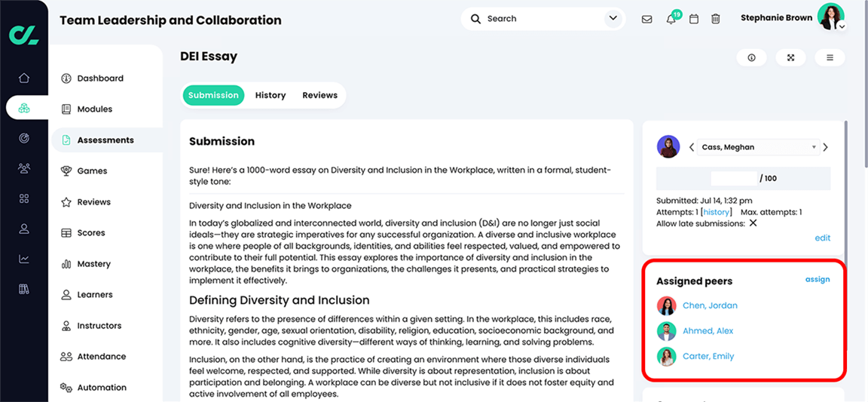This screenshot has height=402, width=868.
Task: Click the magnifier search icon
Action: pos(475,19)
